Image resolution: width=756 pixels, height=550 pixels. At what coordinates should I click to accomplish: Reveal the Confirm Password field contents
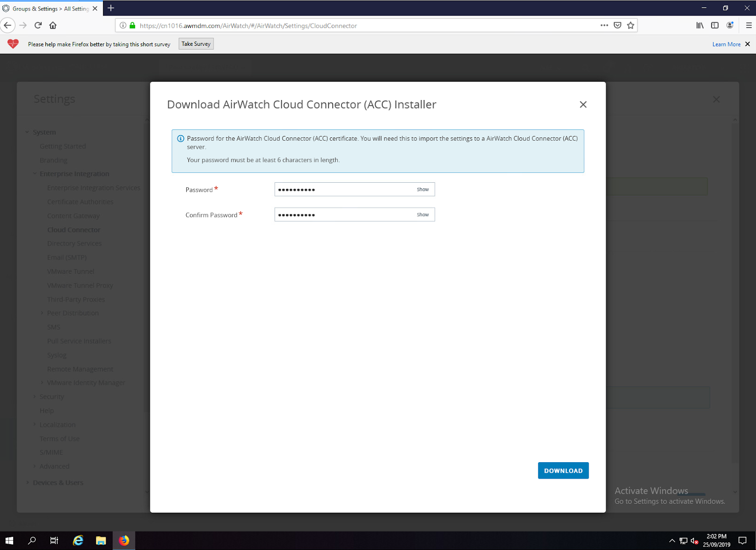click(x=423, y=215)
